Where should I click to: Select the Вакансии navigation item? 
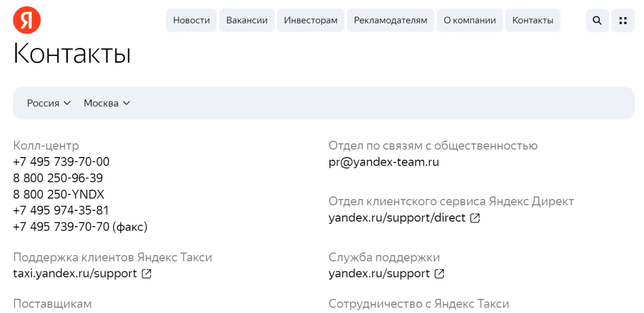(x=246, y=20)
